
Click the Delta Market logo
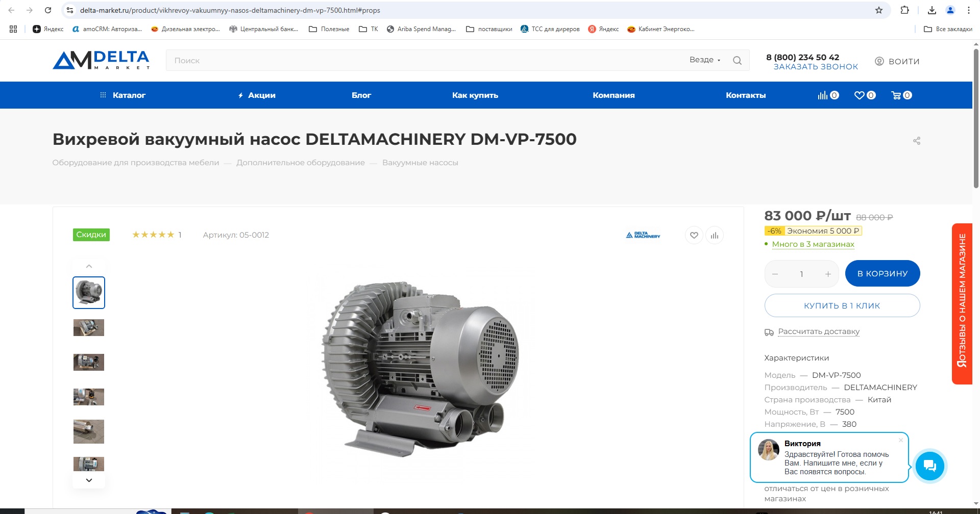point(101,60)
